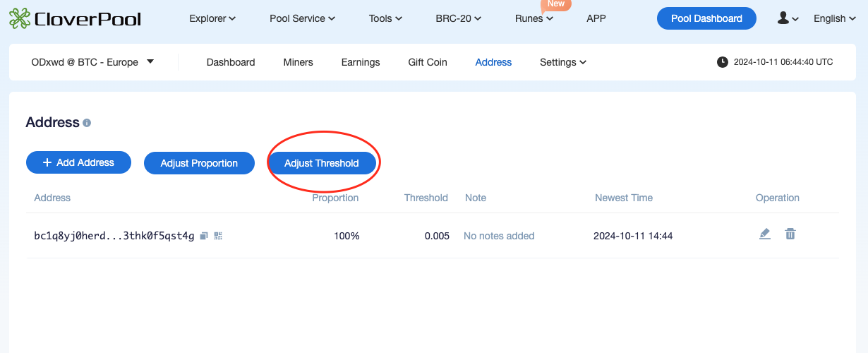This screenshot has width=868, height=353.
Task: Go to the Earnings tab
Action: tap(361, 62)
